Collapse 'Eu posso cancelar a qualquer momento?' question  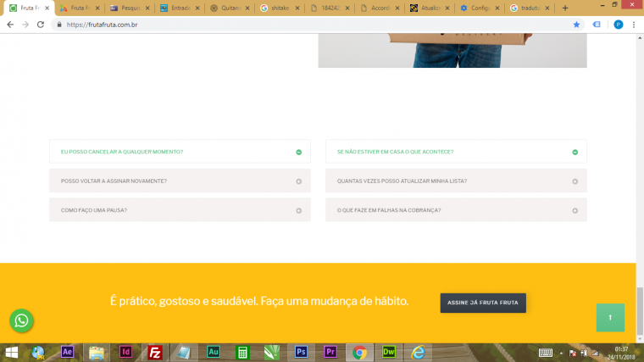click(x=180, y=152)
